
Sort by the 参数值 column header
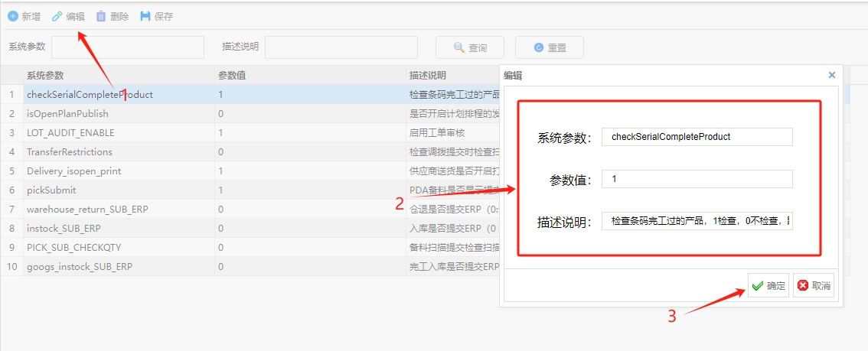(x=232, y=76)
